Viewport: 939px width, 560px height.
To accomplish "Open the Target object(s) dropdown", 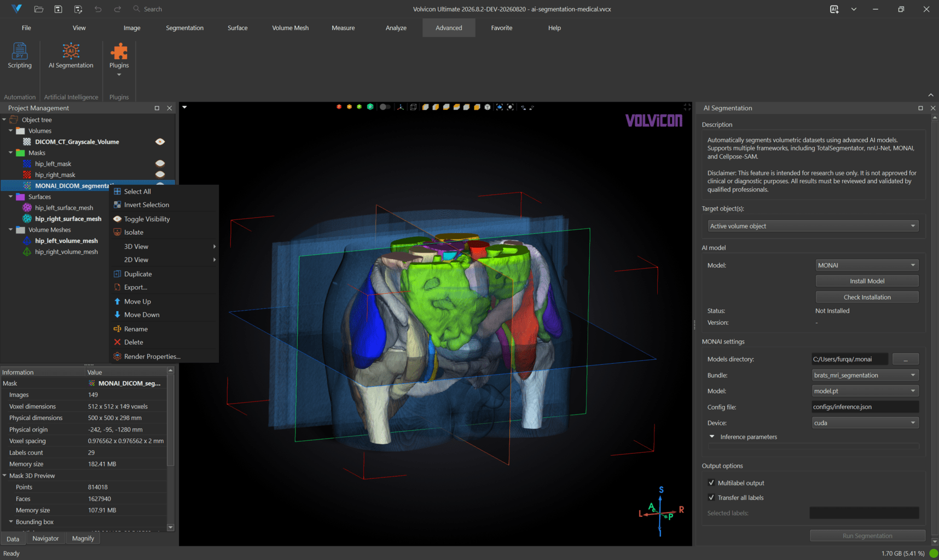I will tap(813, 226).
